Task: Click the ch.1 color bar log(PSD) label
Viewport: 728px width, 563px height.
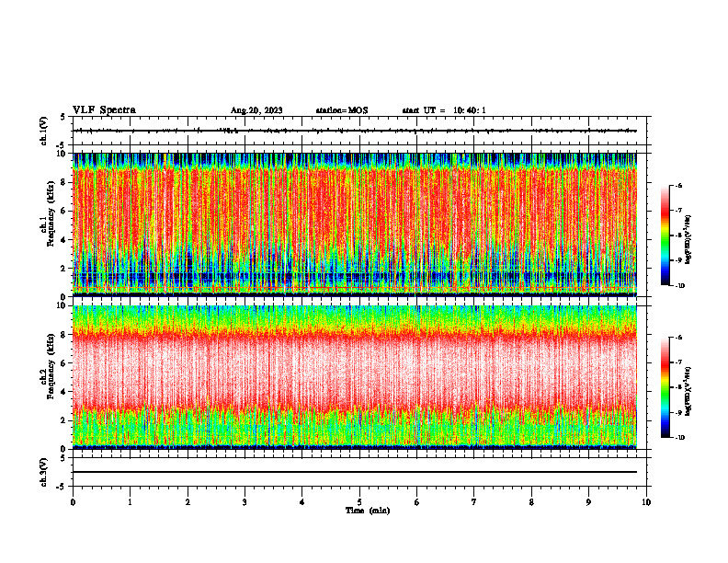Action: [688, 240]
